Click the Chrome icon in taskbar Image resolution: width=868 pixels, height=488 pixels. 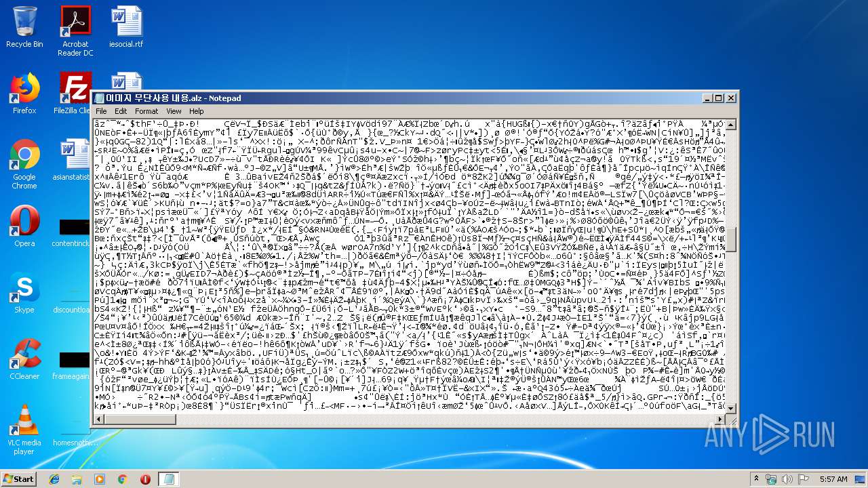(122, 479)
